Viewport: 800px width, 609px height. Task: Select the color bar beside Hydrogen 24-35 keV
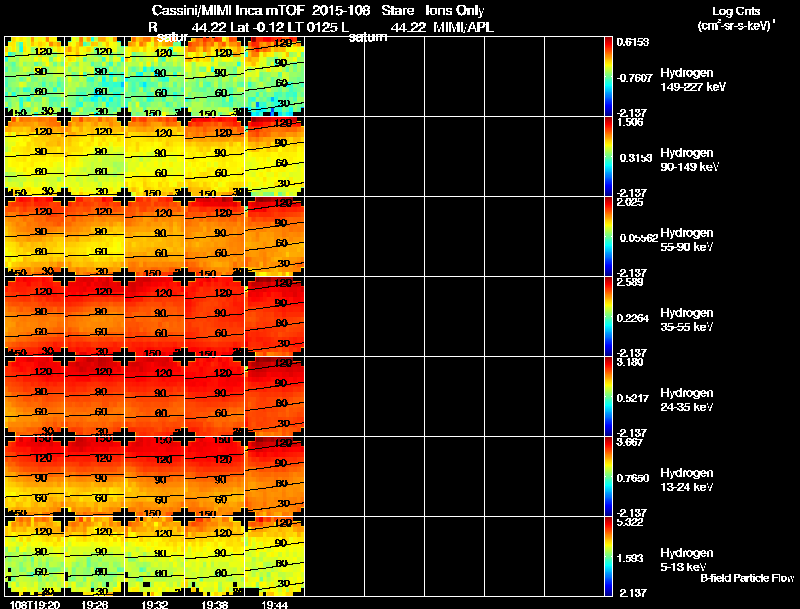pyautogui.click(x=608, y=396)
